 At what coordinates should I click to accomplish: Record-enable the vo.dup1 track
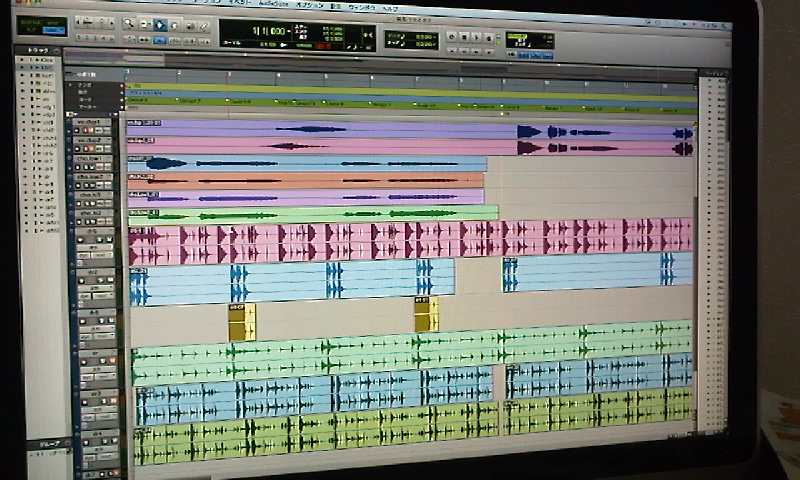click(77, 131)
